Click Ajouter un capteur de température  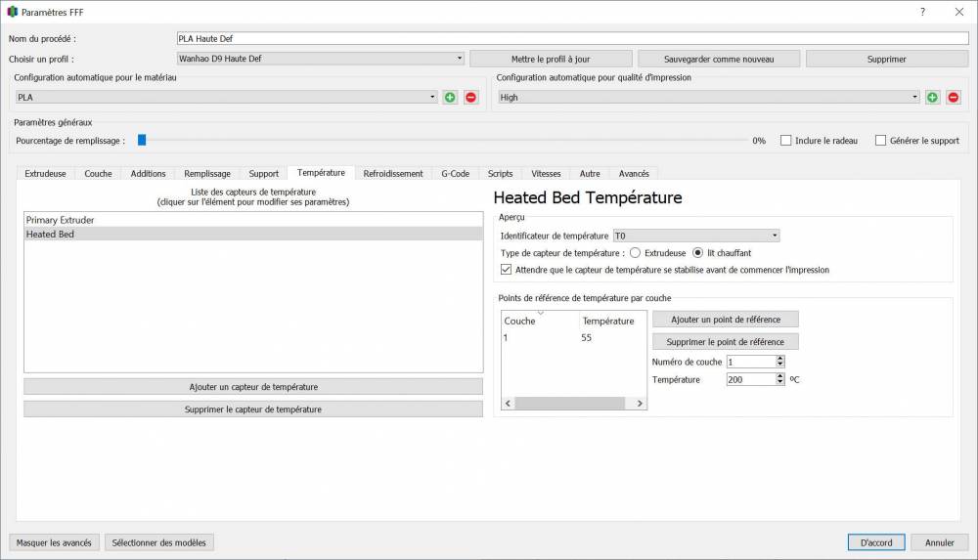point(253,387)
